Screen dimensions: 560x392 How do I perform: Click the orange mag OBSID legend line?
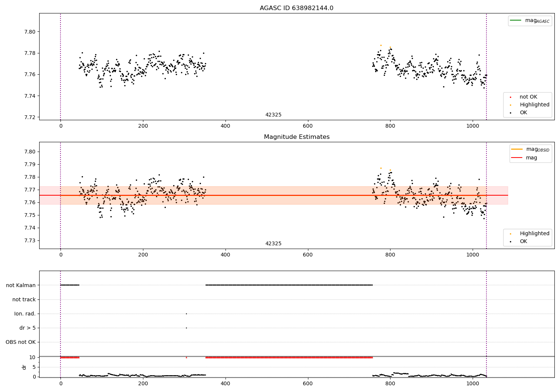(517, 149)
